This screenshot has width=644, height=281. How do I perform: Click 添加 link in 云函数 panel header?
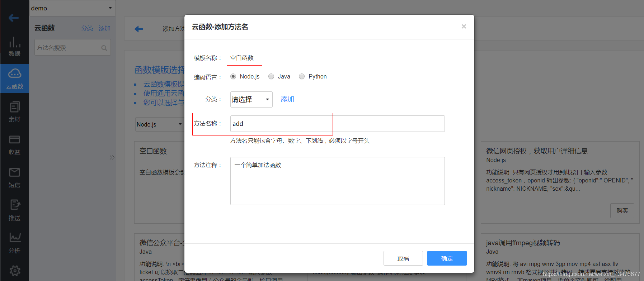coord(105,28)
